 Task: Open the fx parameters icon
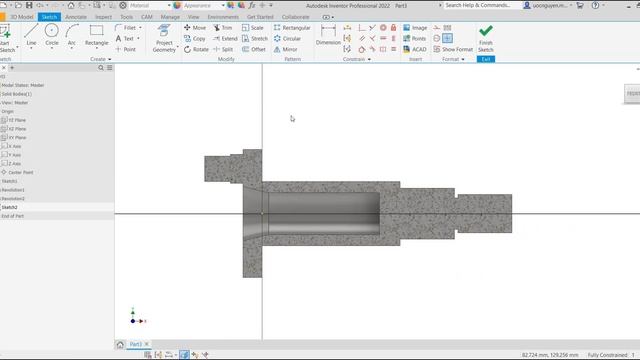tap(252, 5)
